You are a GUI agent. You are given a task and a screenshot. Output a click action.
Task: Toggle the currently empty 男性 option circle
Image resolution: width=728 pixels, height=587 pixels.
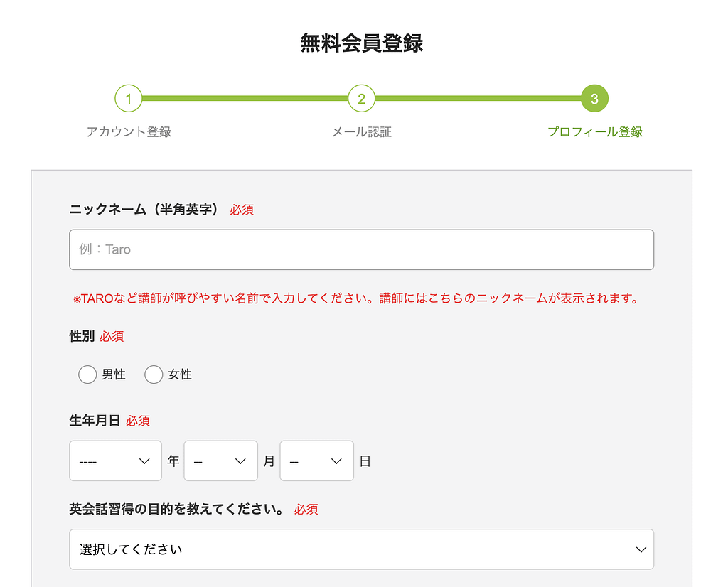coord(87,374)
